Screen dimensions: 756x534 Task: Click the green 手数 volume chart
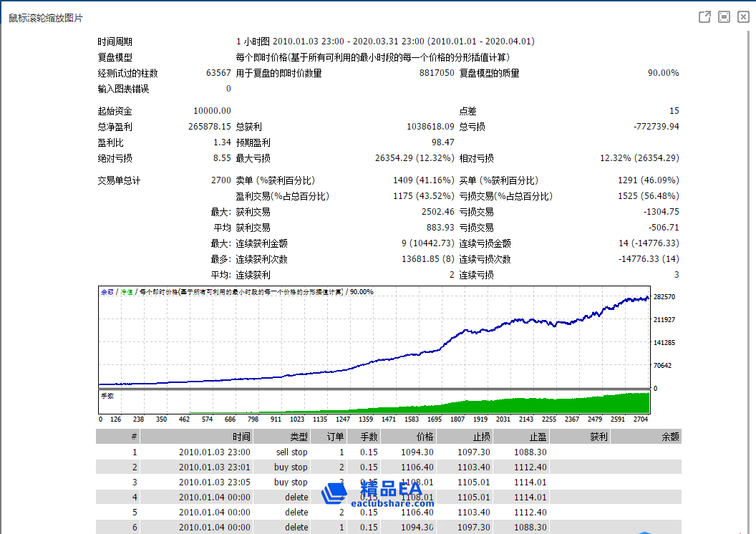(373, 403)
